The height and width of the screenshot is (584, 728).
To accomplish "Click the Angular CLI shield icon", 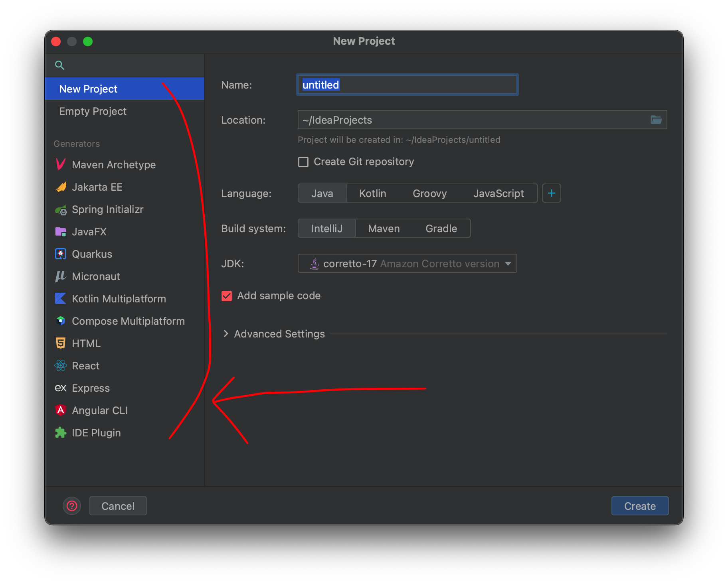I will click(x=61, y=410).
